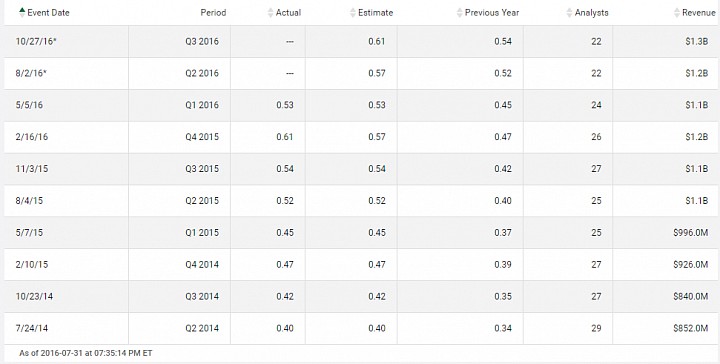The image size is (720, 364).
Task: Click the sort arrows beside Actual
Action: 270,13
